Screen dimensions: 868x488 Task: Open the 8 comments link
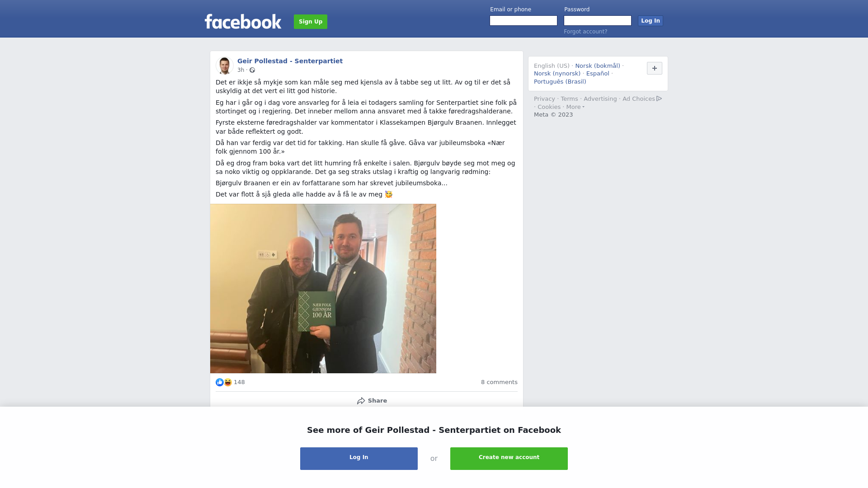tap(499, 382)
